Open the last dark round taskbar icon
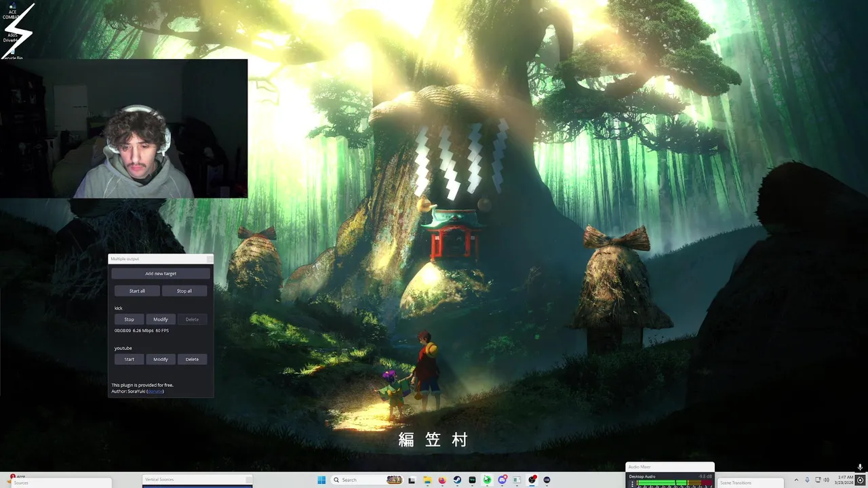The width and height of the screenshot is (868, 488). pos(547,480)
